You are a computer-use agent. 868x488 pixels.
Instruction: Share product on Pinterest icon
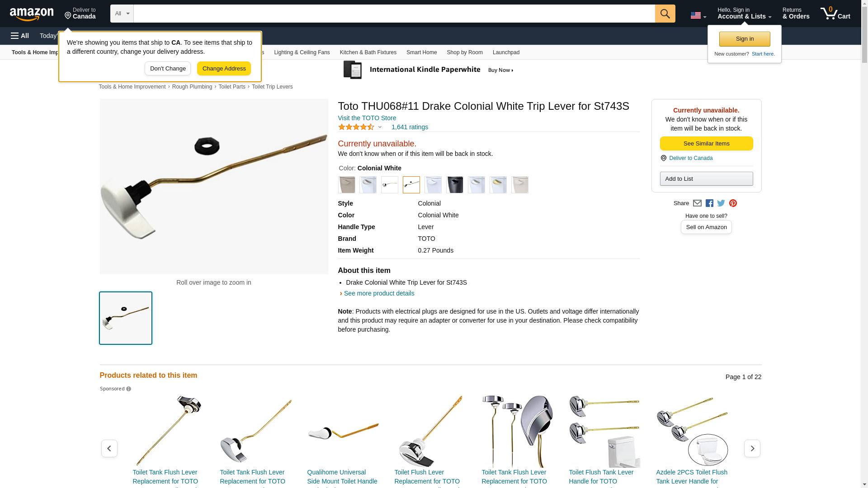tap(733, 203)
